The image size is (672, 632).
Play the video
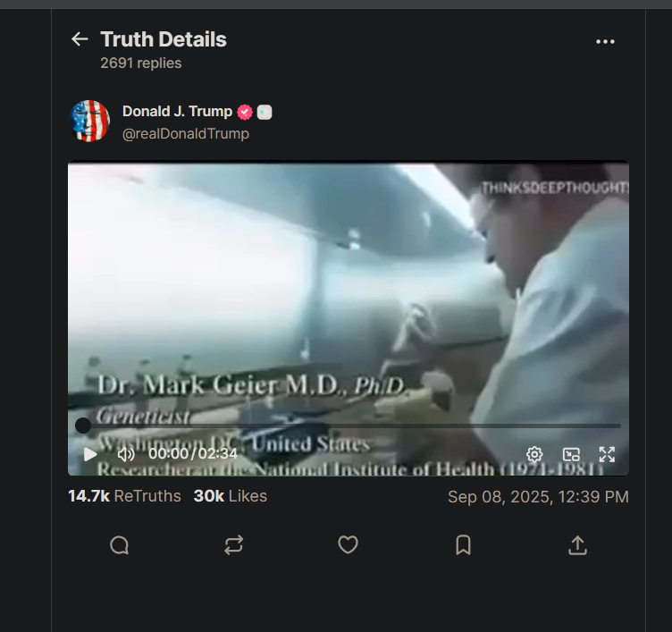(x=90, y=454)
